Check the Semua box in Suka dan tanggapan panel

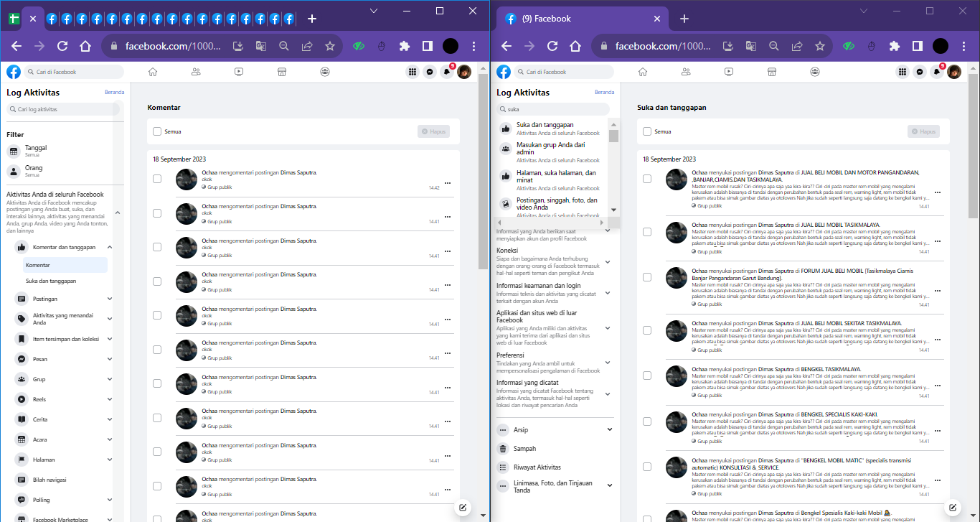click(x=647, y=131)
